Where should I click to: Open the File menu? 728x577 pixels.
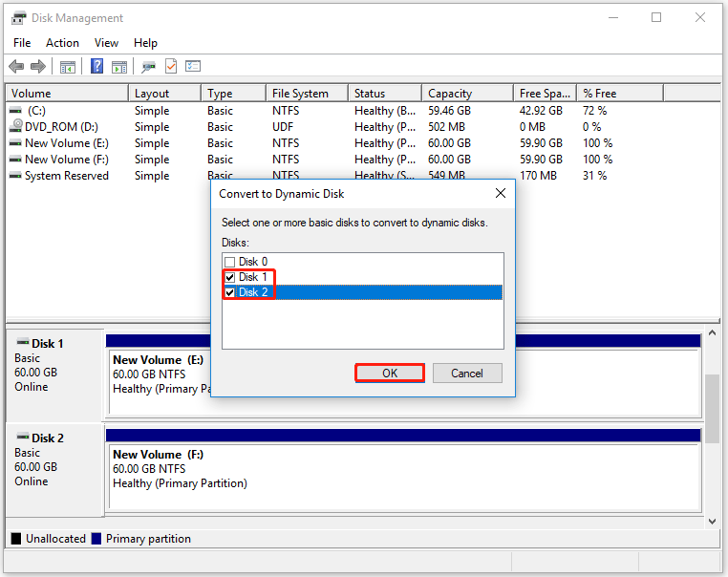pos(22,43)
